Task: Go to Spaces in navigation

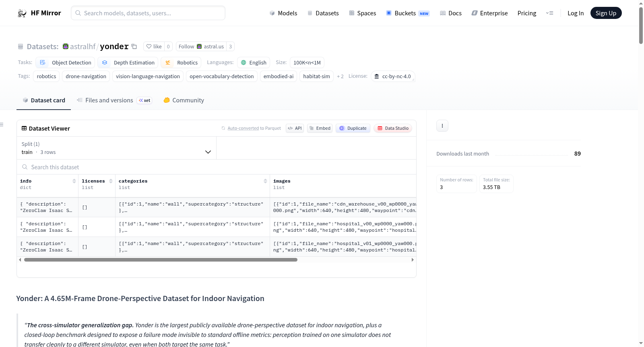Action: pos(362,13)
